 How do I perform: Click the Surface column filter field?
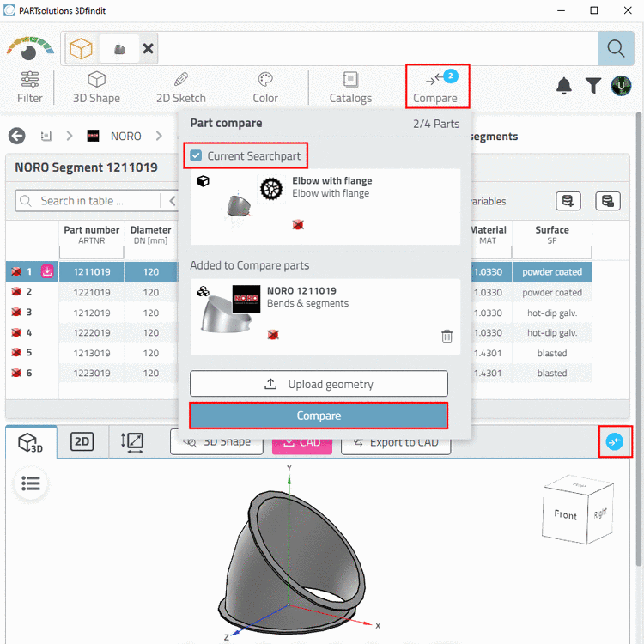click(x=552, y=252)
